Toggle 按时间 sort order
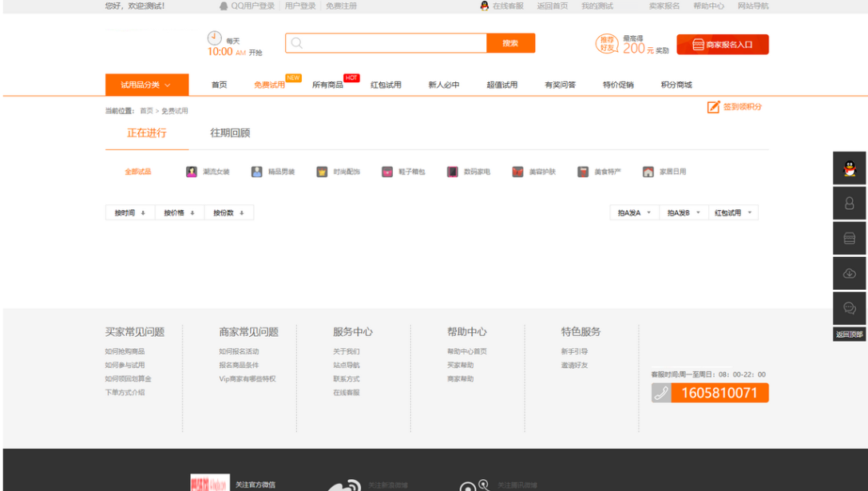The width and height of the screenshot is (868, 491). 129,212
